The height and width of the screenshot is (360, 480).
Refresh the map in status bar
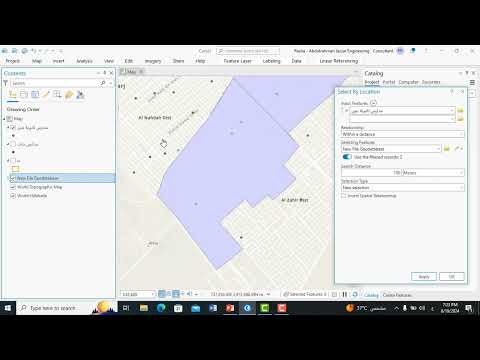tap(355, 294)
